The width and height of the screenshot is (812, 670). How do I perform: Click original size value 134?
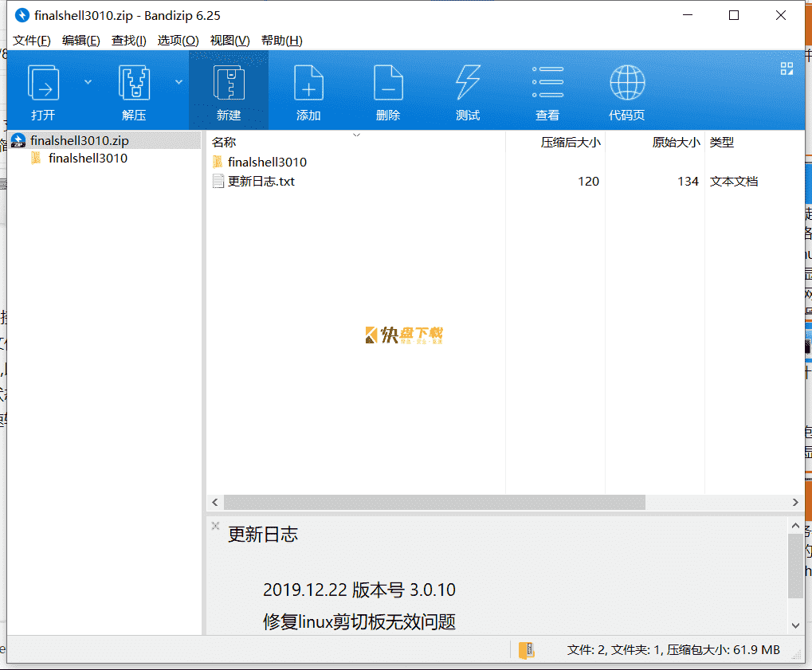(688, 181)
